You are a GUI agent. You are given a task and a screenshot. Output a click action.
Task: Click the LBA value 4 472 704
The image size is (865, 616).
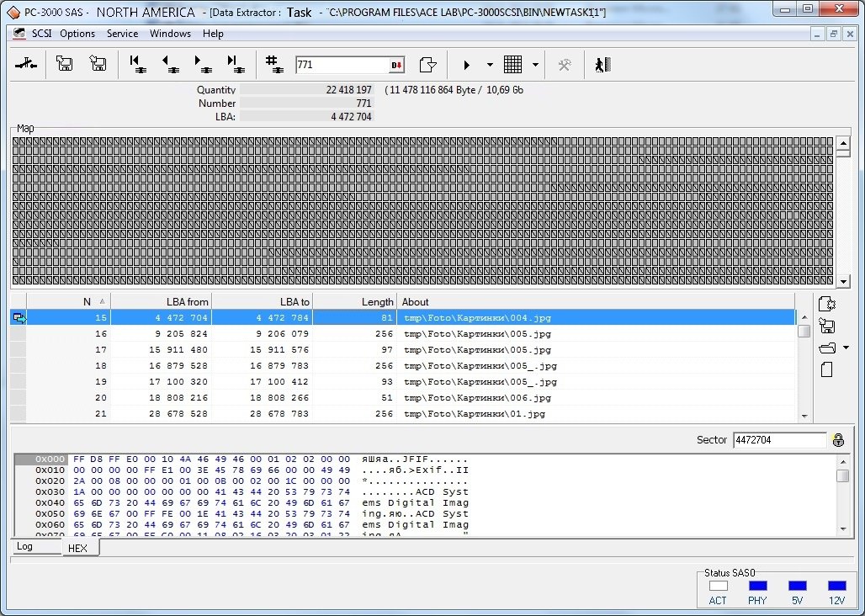point(306,116)
